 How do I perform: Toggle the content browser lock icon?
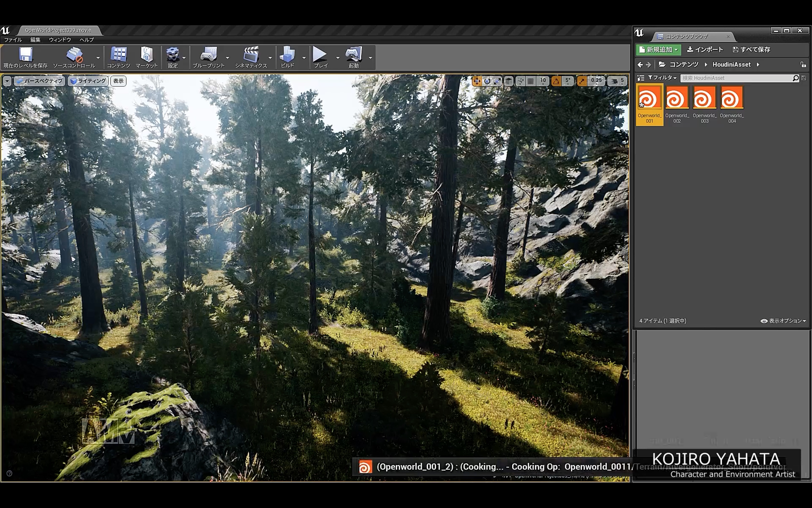[803, 65]
